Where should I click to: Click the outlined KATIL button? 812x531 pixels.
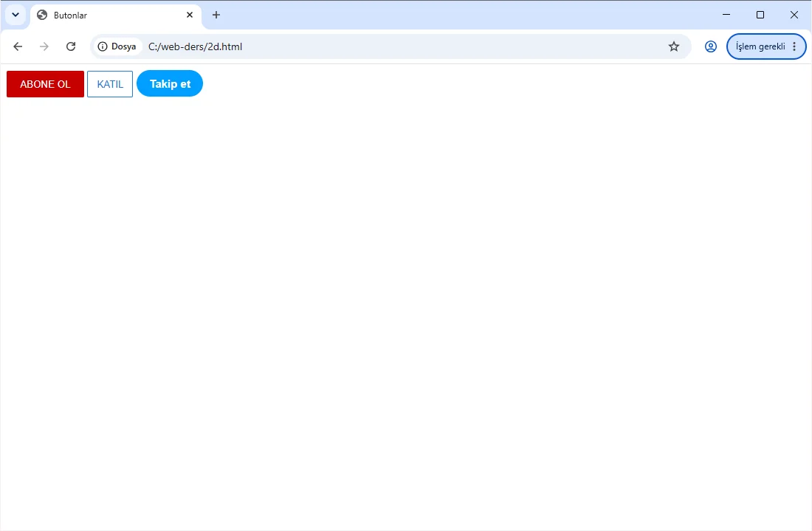[x=110, y=84]
